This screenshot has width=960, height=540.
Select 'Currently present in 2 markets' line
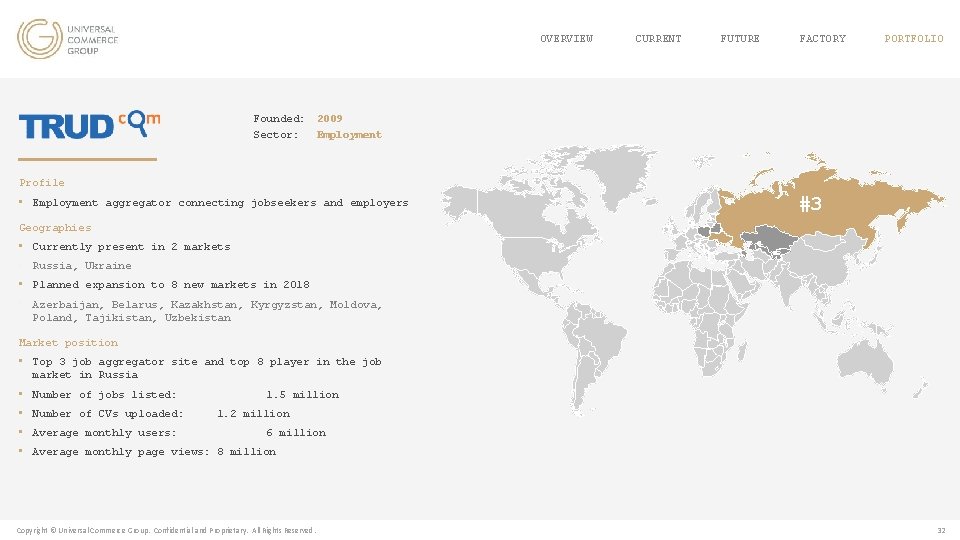131,247
